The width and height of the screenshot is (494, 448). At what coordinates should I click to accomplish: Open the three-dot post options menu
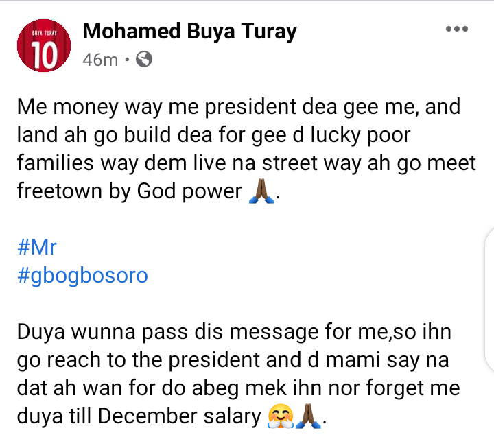(456, 30)
